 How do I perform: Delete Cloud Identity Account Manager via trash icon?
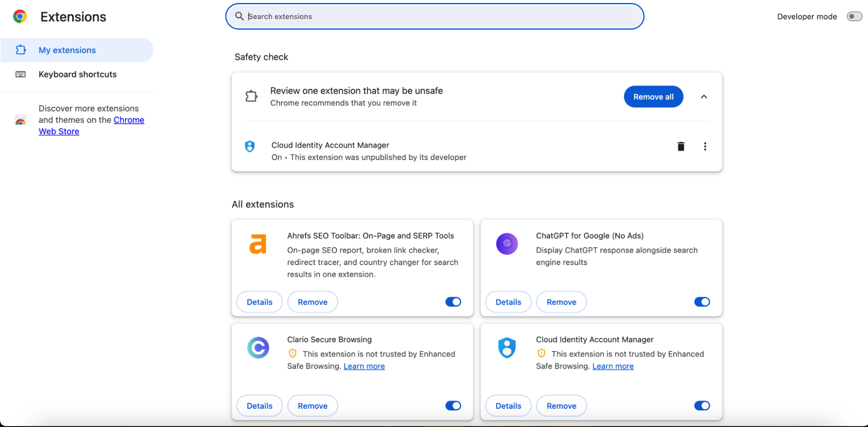tap(681, 146)
